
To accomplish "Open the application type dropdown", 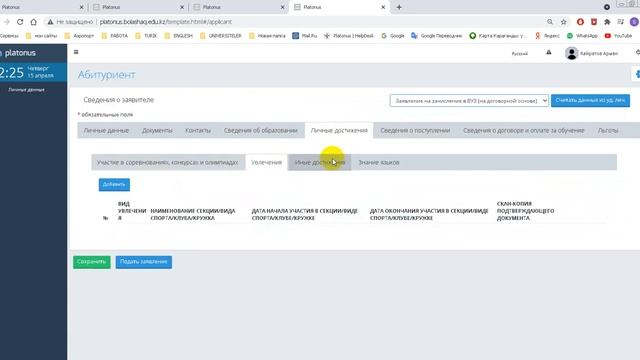I will [x=469, y=100].
